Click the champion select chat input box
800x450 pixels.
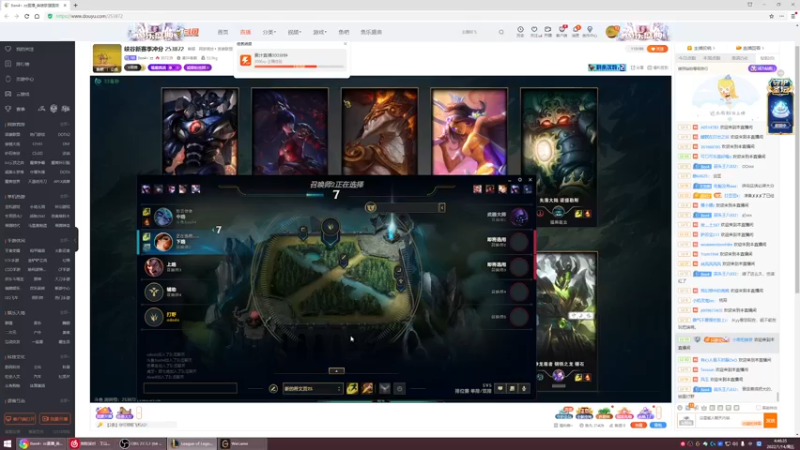point(190,389)
